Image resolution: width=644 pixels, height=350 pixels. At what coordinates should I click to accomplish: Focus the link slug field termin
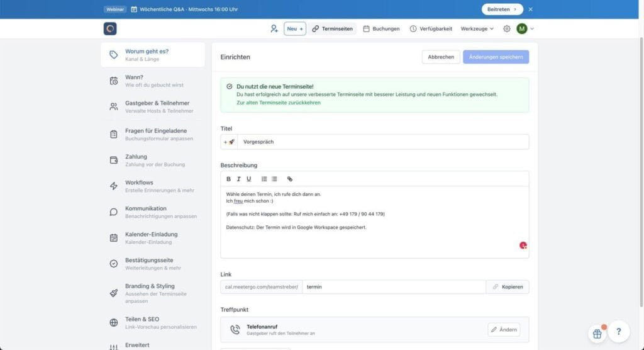394,286
